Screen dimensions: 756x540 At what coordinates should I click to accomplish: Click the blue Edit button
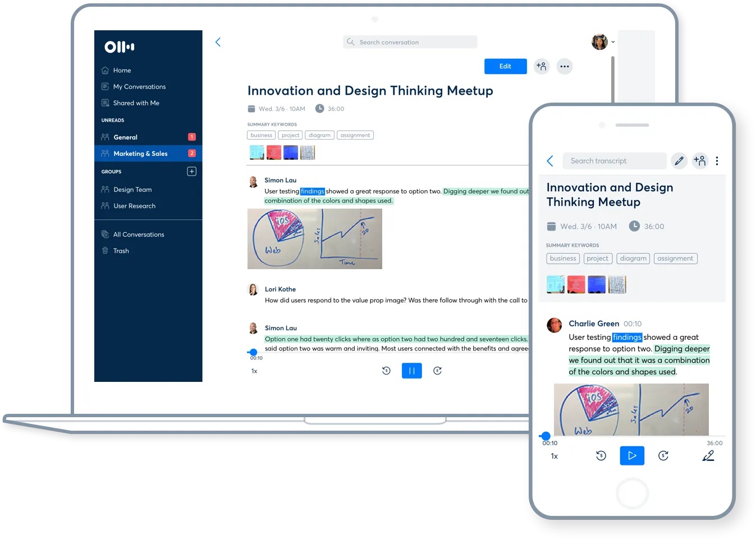click(505, 66)
